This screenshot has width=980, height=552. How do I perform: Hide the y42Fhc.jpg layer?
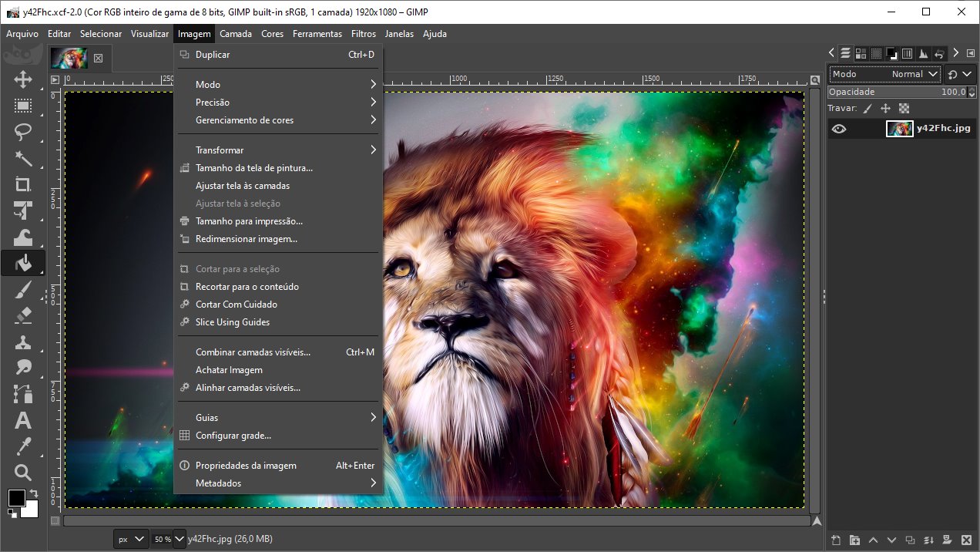pos(839,129)
